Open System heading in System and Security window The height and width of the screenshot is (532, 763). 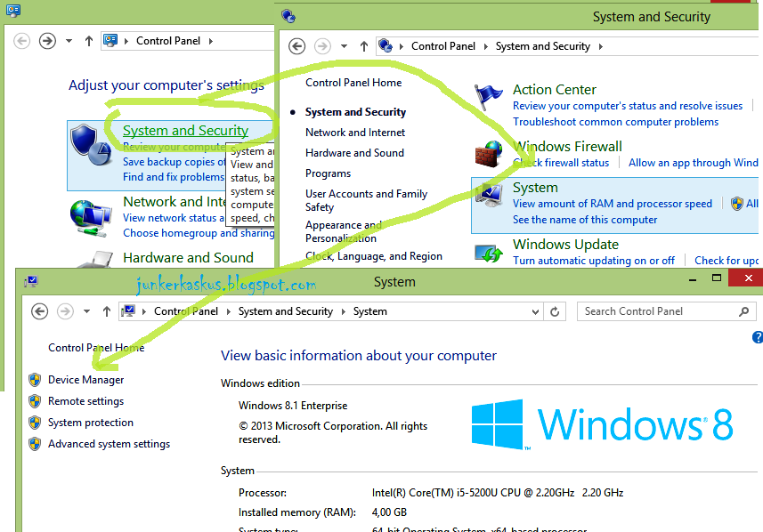click(535, 187)
